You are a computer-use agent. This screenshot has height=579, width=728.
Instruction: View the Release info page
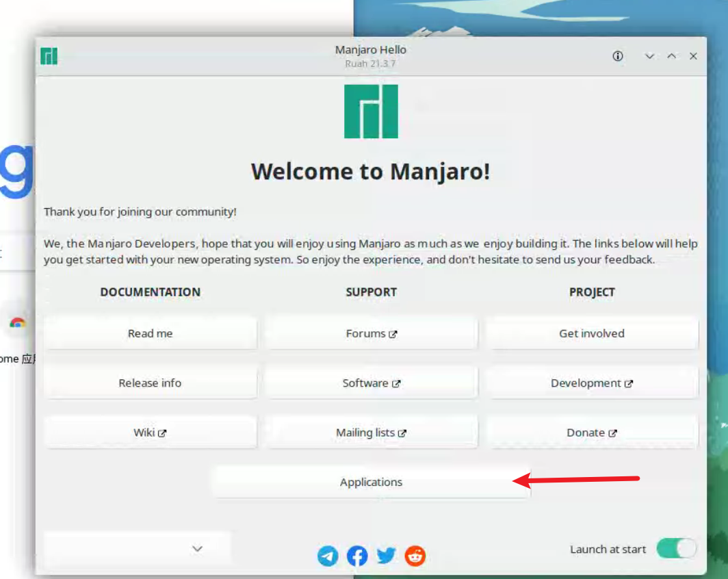pyautogui.click(x=151, y=383)
